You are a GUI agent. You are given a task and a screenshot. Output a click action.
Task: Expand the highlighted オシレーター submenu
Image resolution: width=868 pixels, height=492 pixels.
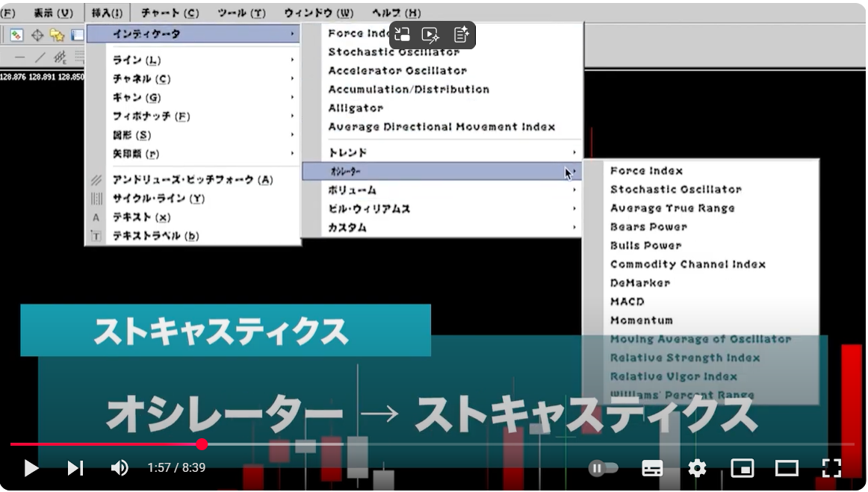(441, 172)
